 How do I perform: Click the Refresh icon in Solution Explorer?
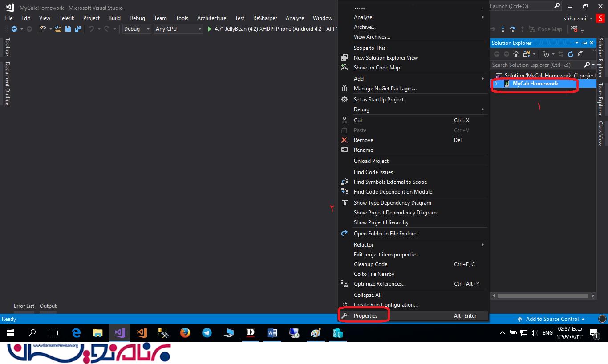(x=571, y=54)
